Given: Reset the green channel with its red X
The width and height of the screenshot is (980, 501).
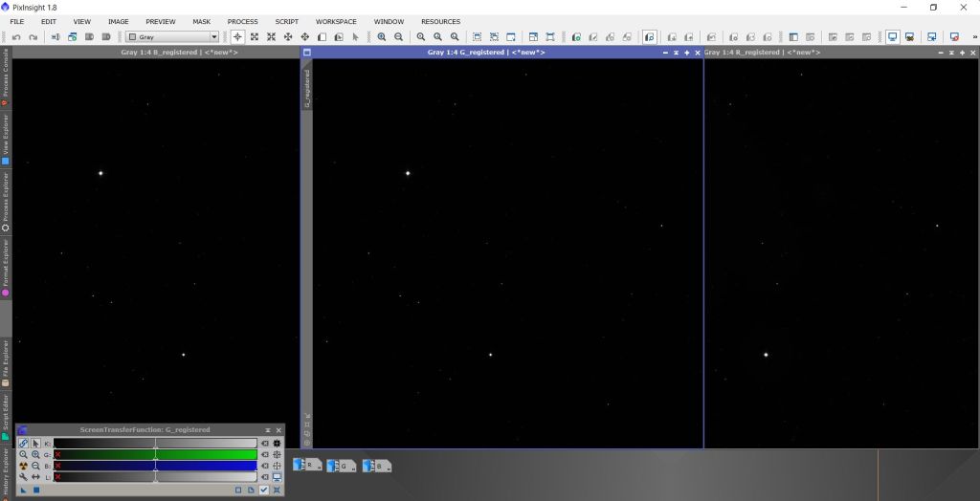Looking at the screenshot, I should (x=57, y=455).
